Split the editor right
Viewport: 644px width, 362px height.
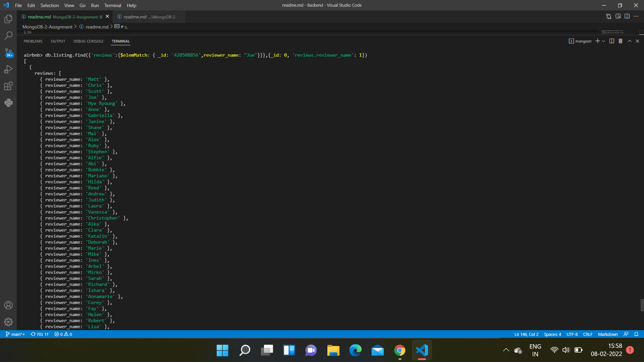pos(627,16)
